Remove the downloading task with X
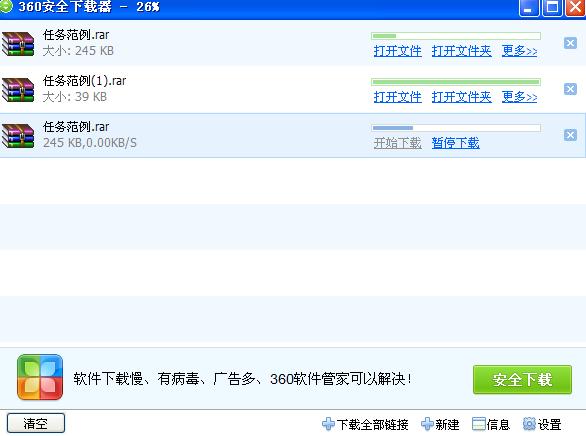 pos(570,135)
